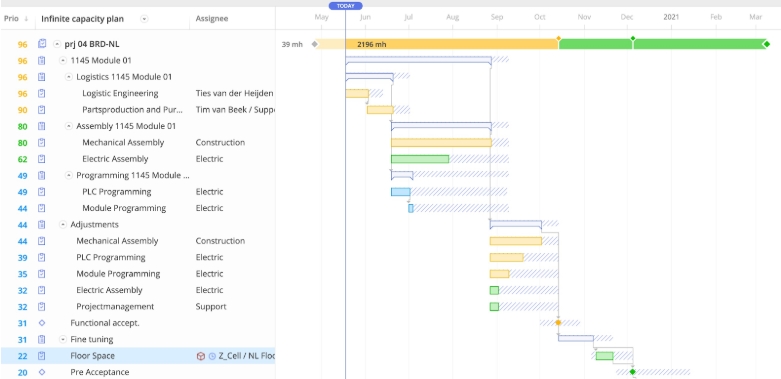Collapse Fine tuning group
The image size is (781, 379).
[63, 340]
